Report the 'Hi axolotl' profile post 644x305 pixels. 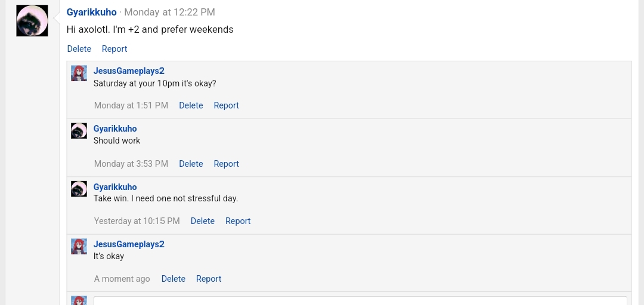[114, 49]
